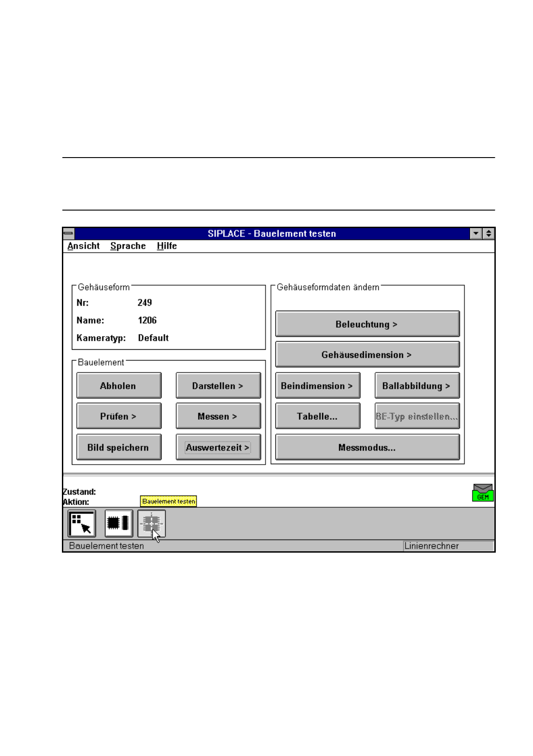This screenshot has height=756, width=533.
Task: Open the window system menu box
Action: click(x=69, y=233)
